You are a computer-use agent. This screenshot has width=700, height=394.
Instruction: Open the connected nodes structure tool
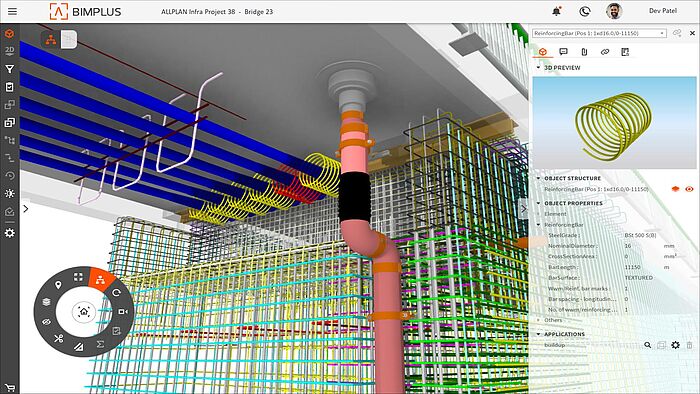(9, 140)
